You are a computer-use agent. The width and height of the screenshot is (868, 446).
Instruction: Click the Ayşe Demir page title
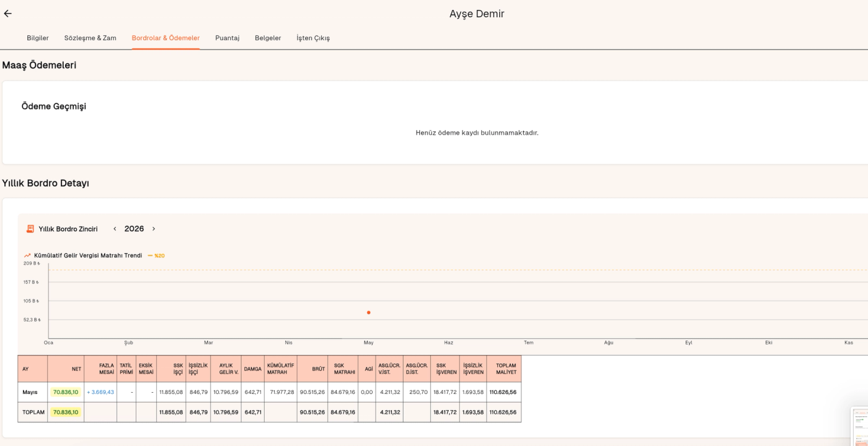pos(477,14)
